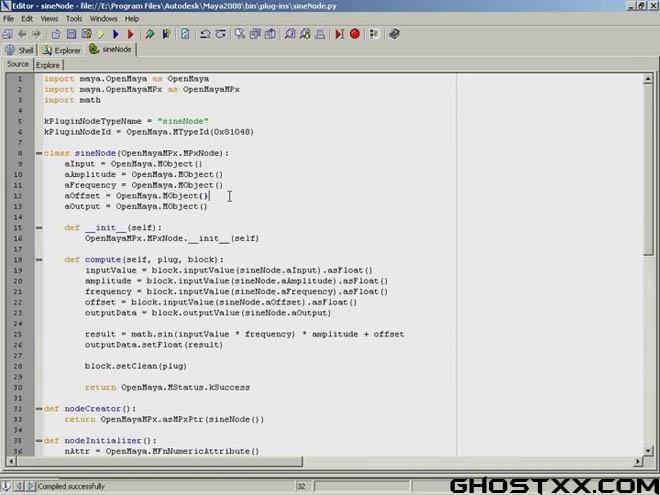Switch to the Explorer tab
This screenshot has height=495, width=660.
pos(62,50)
